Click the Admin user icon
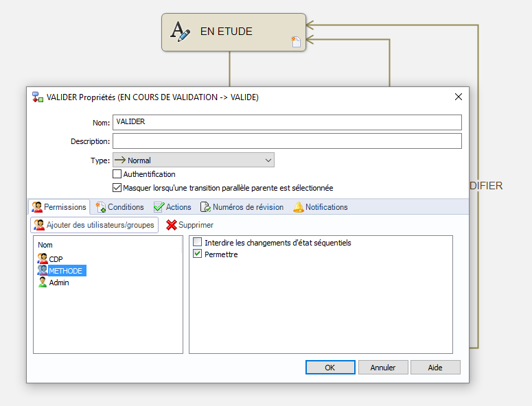The height and width of the screenshot is (406, 532). point(43,283)
